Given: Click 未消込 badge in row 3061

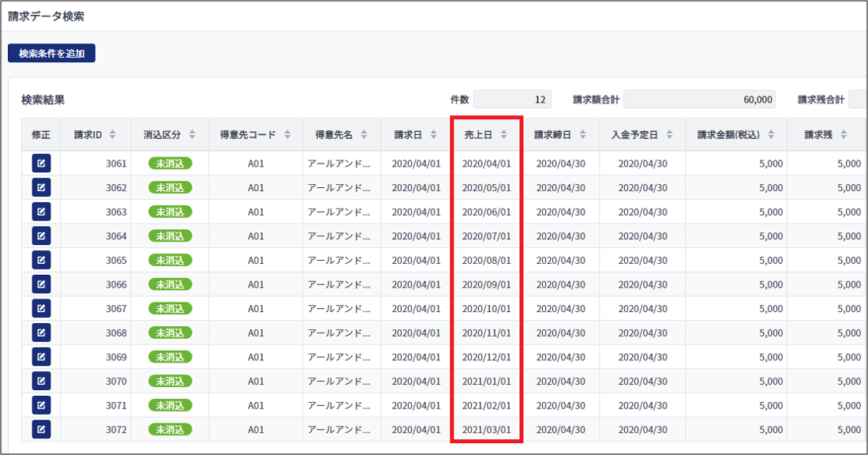Looking at the screenshot, I should (170, 164).
